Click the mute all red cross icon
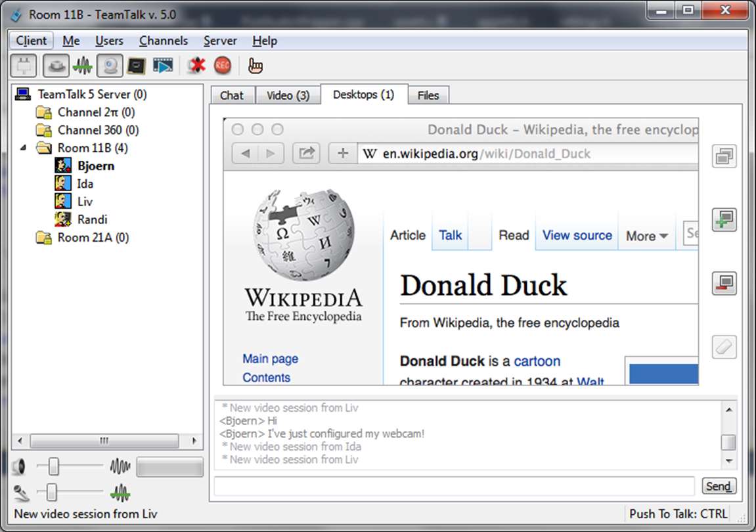The width and height of the screenshot is (756, 532). pyautogui.click(x=196, y=66)
